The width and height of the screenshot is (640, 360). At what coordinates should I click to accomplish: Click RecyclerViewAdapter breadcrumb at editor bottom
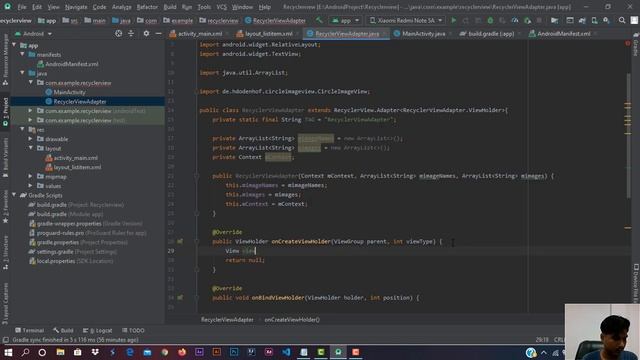[x=227, y=320]
